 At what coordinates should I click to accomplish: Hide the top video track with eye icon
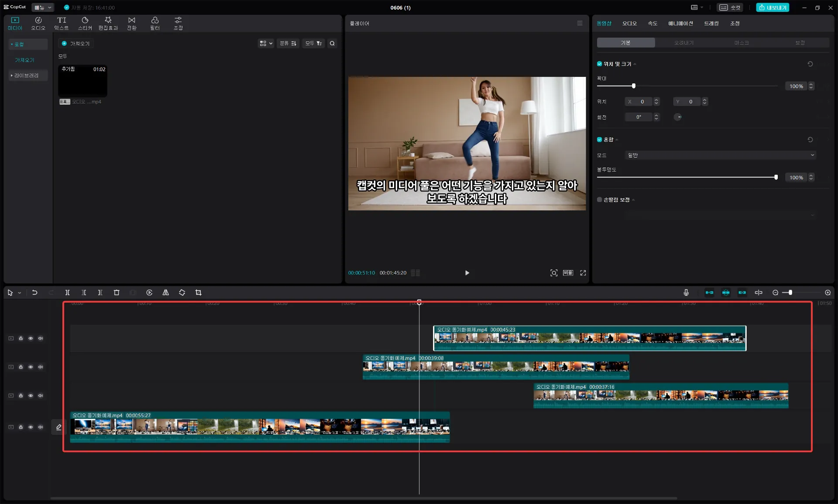pyautogui.click(x=31, y=338)
